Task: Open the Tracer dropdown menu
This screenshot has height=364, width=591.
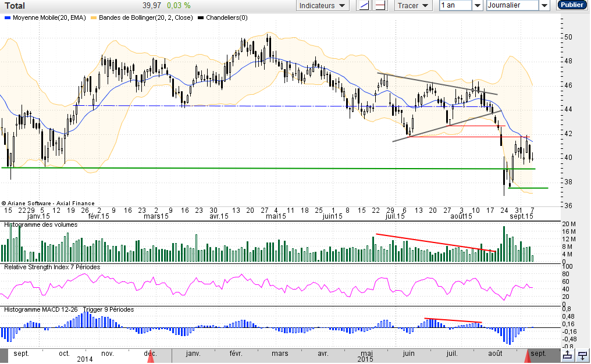Action: (413, 6)
